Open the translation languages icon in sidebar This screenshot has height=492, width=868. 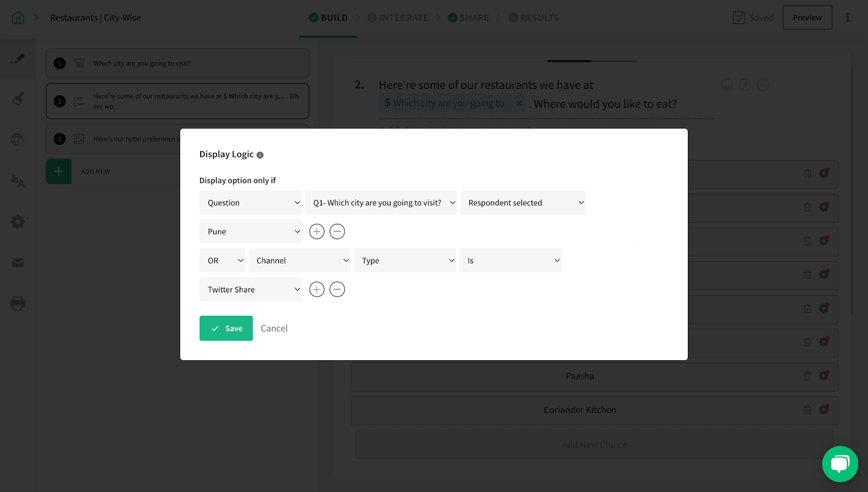click(18, 181)
